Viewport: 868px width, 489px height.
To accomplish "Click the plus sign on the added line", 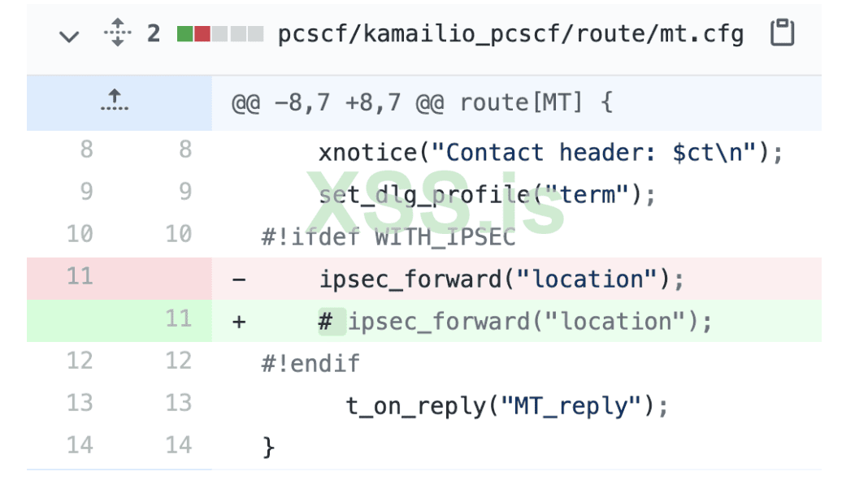I will [239, 322].
